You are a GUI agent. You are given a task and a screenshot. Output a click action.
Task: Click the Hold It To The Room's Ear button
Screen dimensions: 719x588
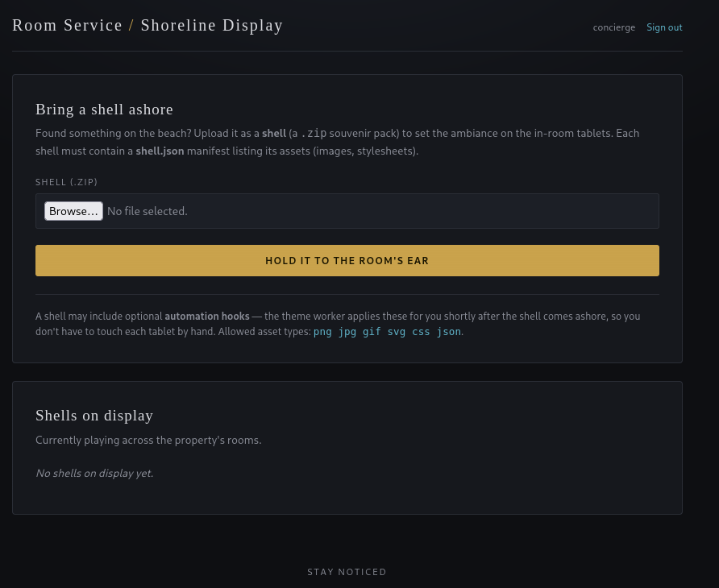(347, 260)
